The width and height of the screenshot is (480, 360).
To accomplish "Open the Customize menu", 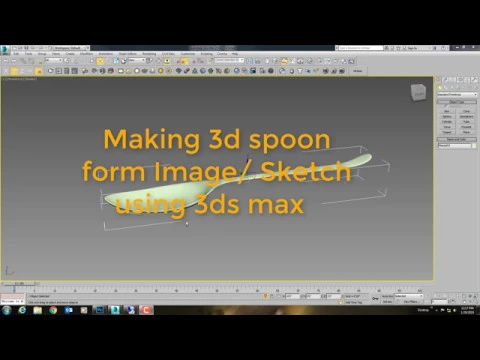I will tap(188, 54).
